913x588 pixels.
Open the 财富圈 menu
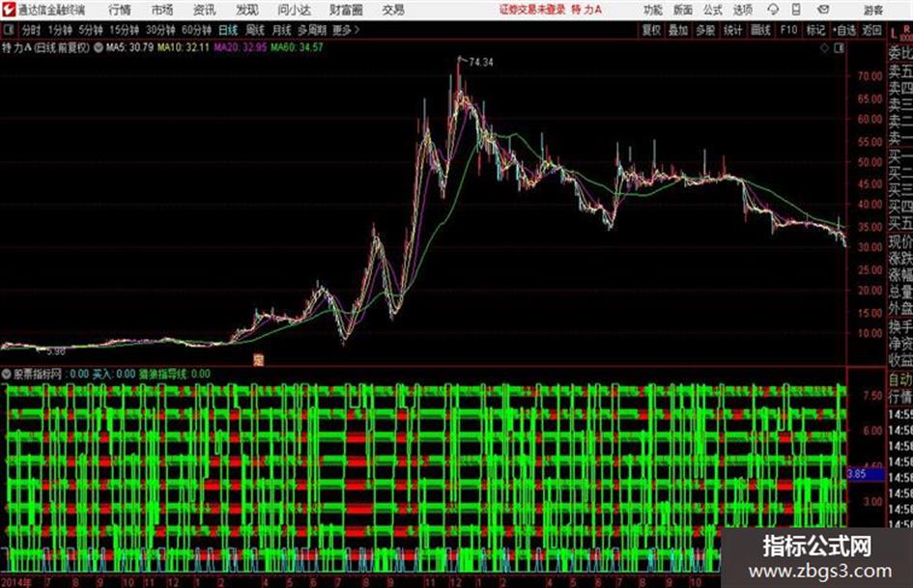[x=346, y=10]
